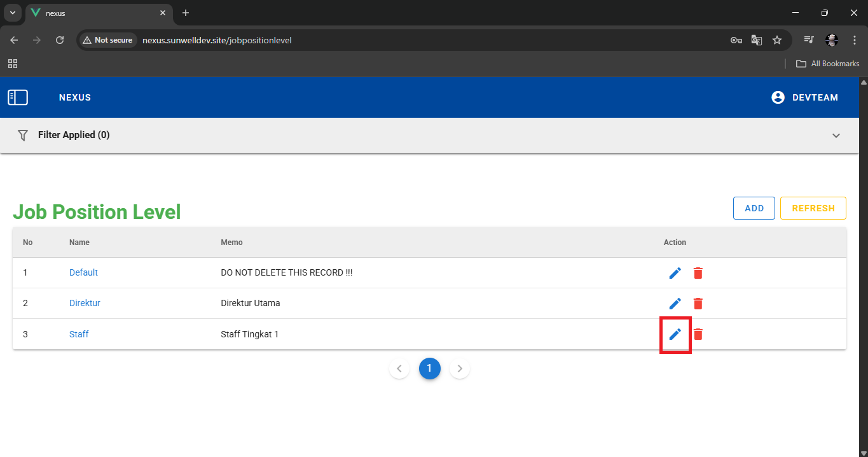Screen dimensions: 868x457
Task: Click the ADD button
Action: pos(754,208)
